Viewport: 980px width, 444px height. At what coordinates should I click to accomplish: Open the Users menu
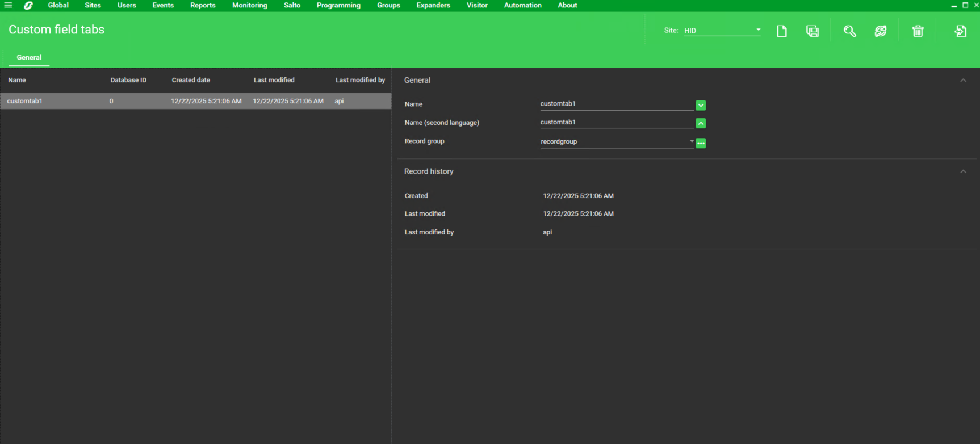point(127,5)
